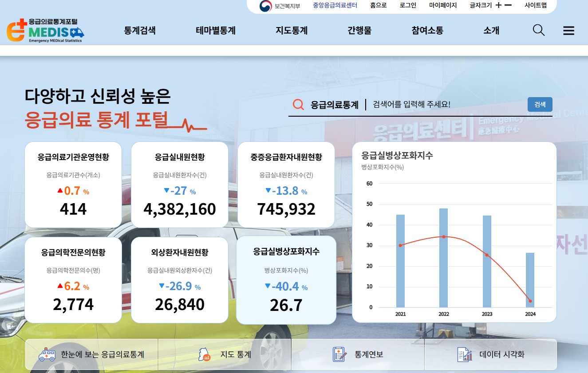Open the 데이터 시각화 shortcut

point(490,354)
